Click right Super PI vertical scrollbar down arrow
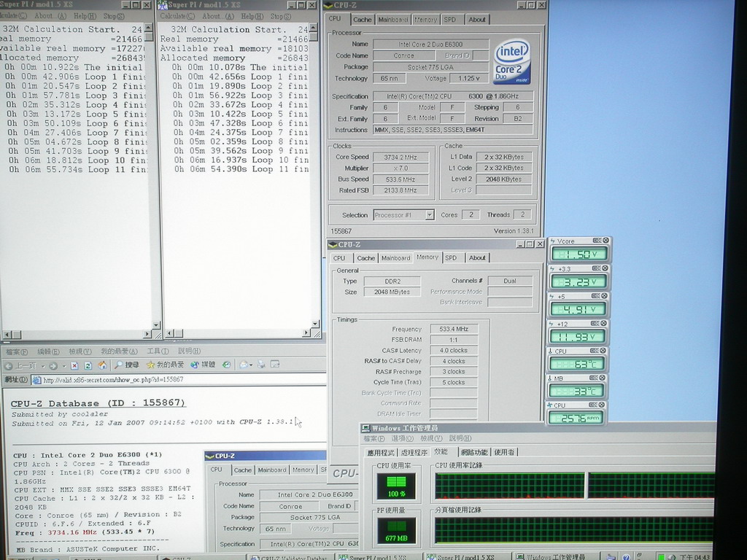The width and height of the screenshot is (747, 560). tap(315, 324)
